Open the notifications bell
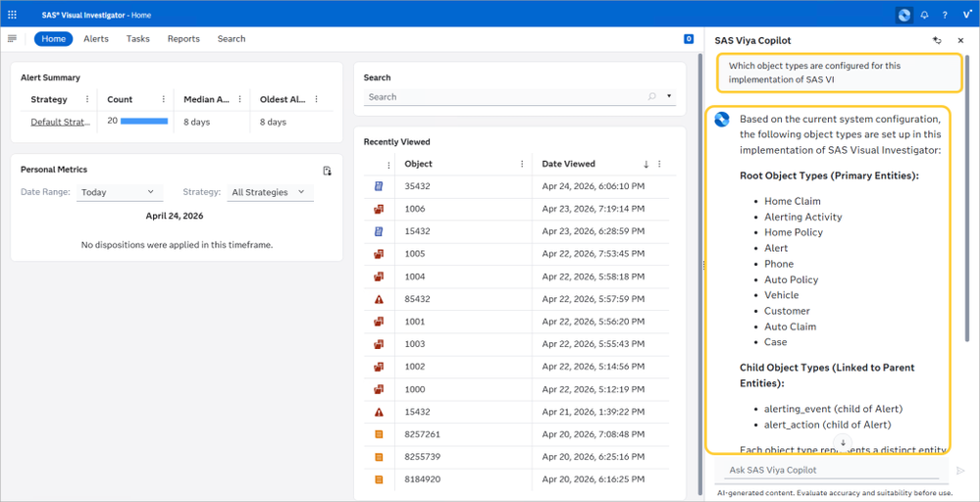 click(x=924, y=15)
